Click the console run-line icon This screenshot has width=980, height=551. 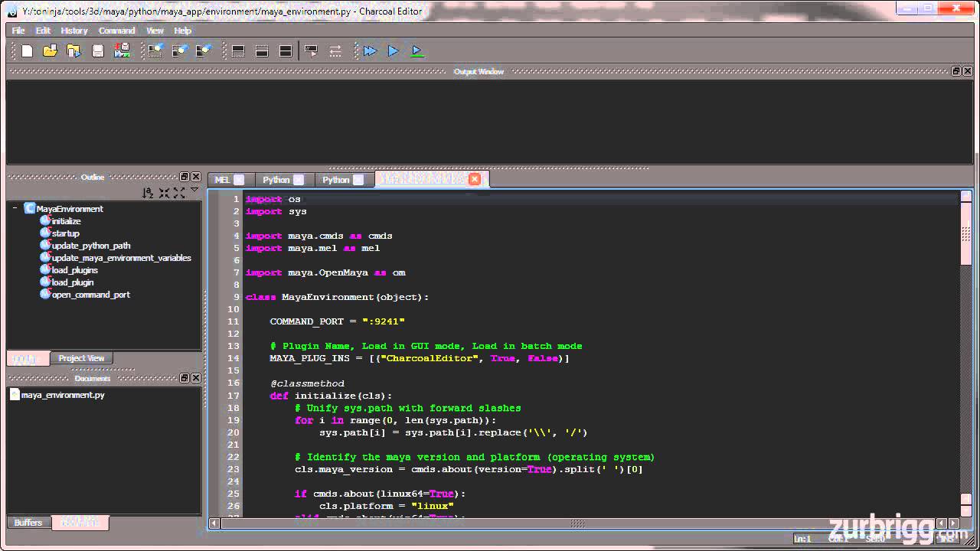coord(311,51)
